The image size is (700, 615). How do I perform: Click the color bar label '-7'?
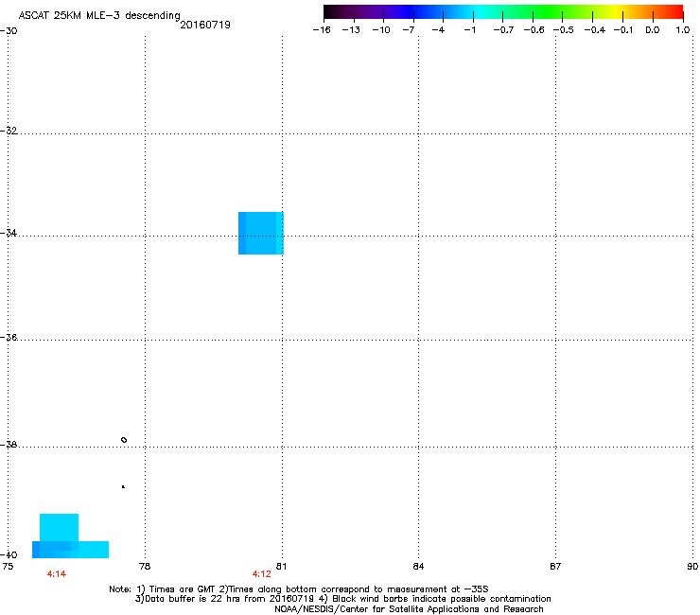(408, 30)
